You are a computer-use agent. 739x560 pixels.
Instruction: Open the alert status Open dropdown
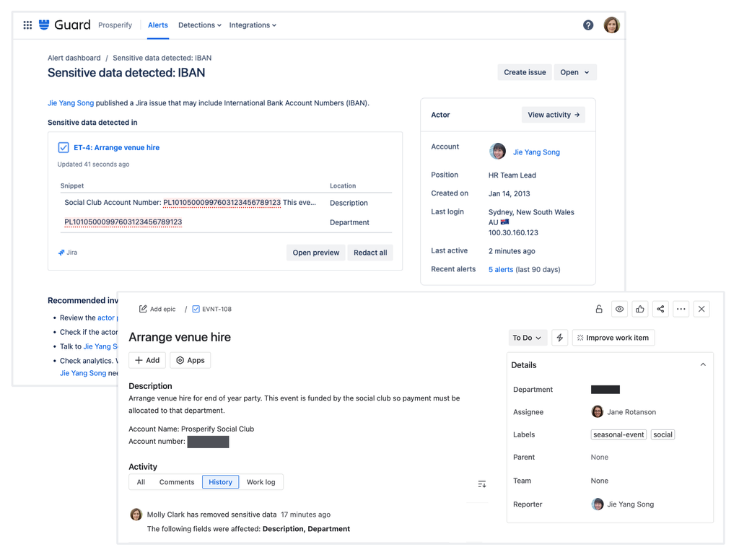575,72
